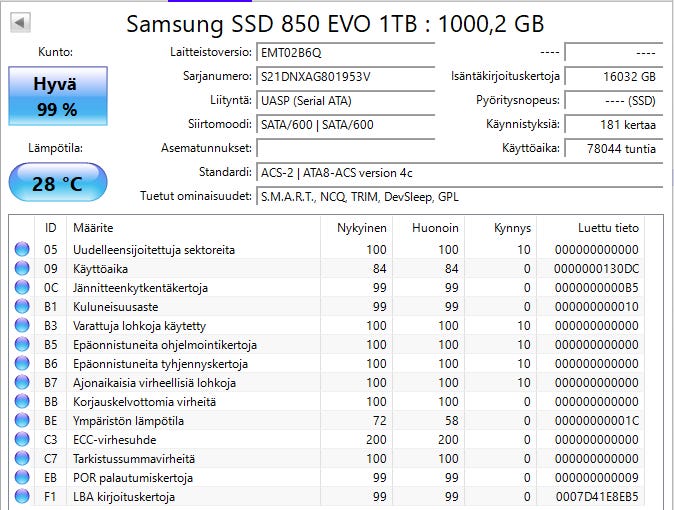Click status orb for row EB POR palautumiskertoja
Screen dimensions: 674x510
pos(22,477)
